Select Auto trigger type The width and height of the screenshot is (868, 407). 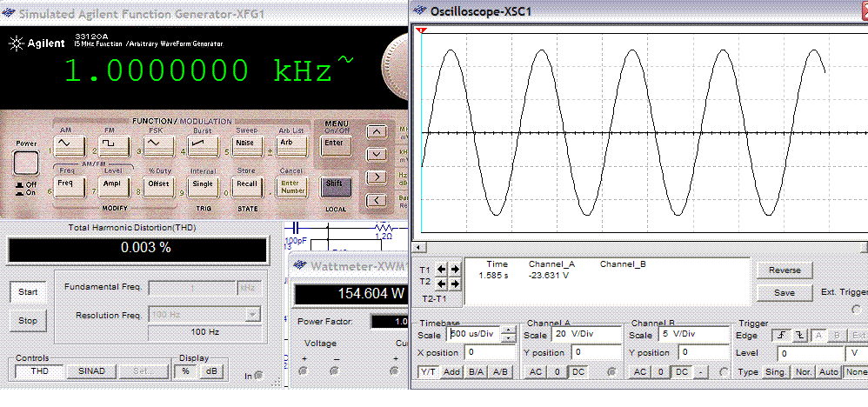[x=829, y=372]
